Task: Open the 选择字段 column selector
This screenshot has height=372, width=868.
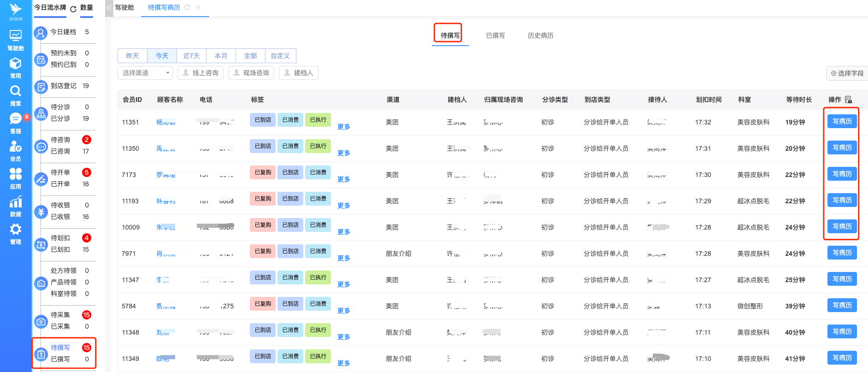Action: pyautogui.click(x=847, y=73)
